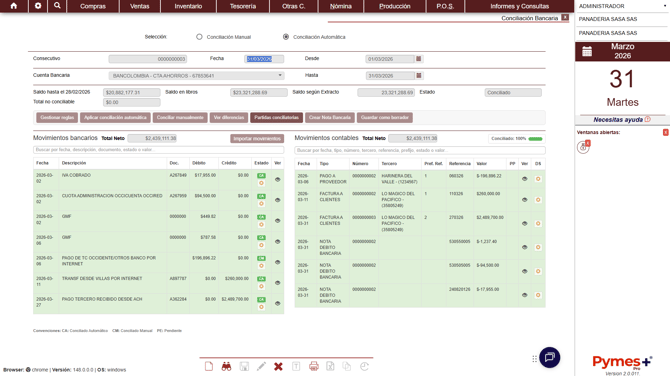Click the copy documents icon

[x=347, y=366]
